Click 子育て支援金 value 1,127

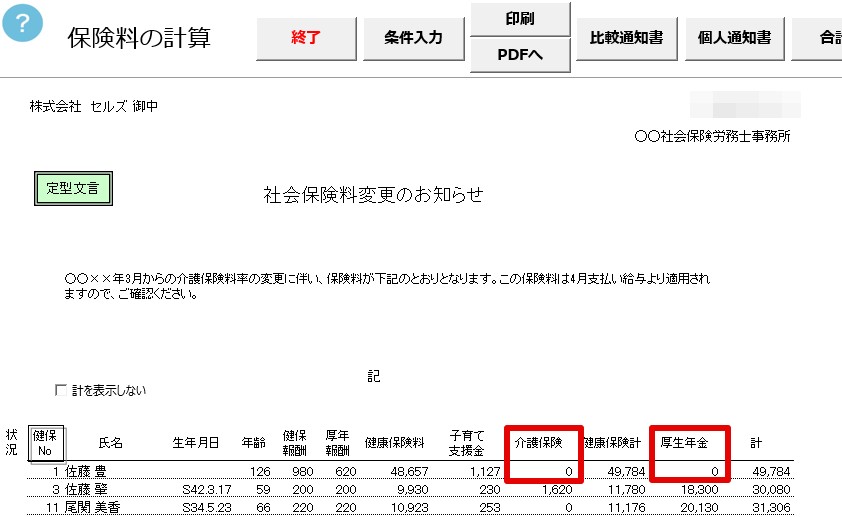coord(485,472)
